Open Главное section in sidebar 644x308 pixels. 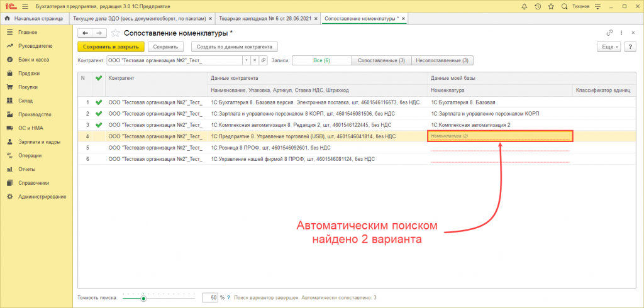28,32
